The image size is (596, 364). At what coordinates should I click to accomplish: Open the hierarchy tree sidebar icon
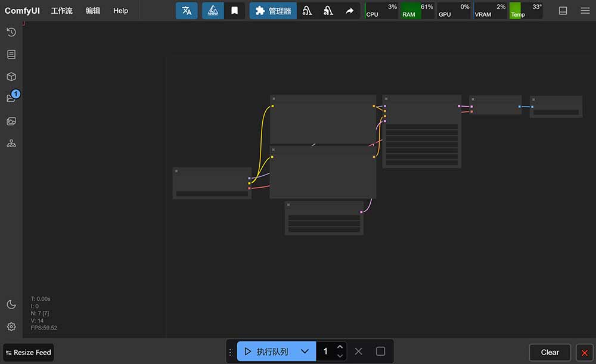click(11, 144)
